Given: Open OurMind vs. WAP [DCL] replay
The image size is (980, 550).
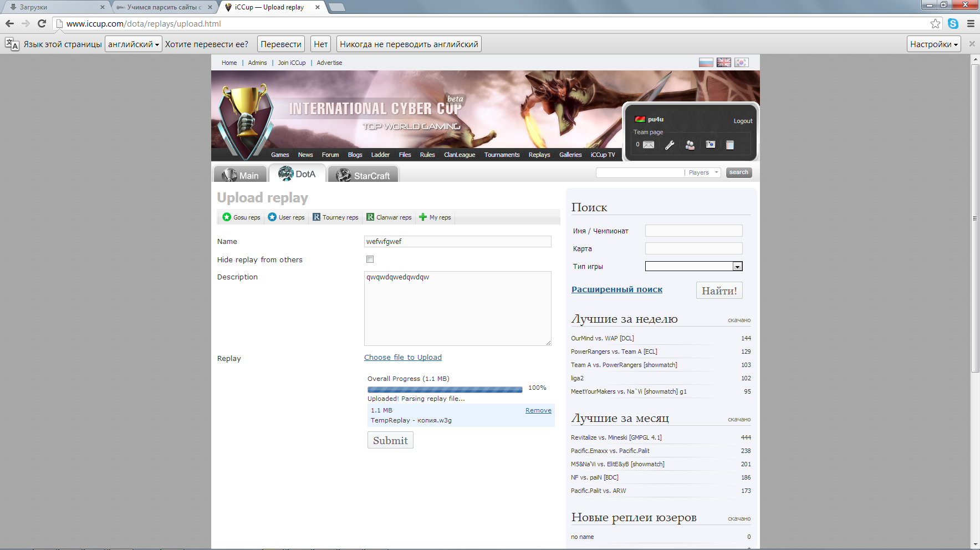Looking at the screenshot, I should [x=603, y=338].
